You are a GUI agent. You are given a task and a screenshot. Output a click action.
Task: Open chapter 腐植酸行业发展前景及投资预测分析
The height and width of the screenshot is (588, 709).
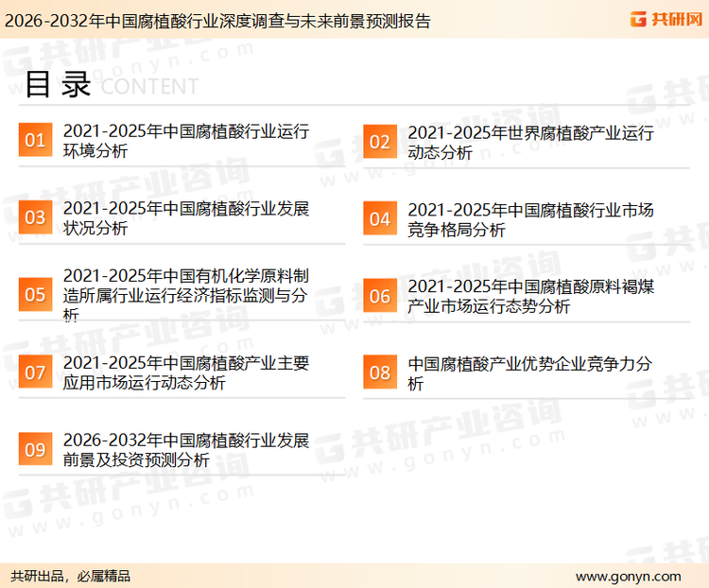[x=186, y=450]
